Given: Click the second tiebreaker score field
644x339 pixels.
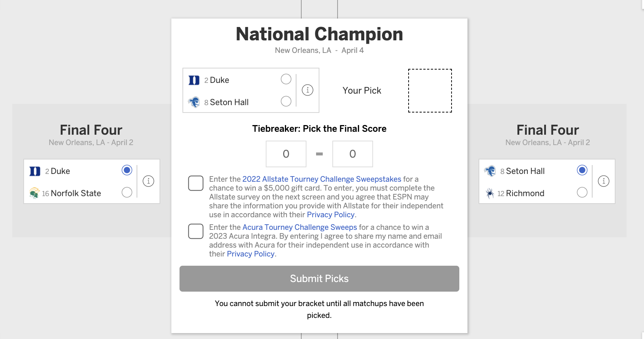Looking at the screenshot, I should point(353,154).
